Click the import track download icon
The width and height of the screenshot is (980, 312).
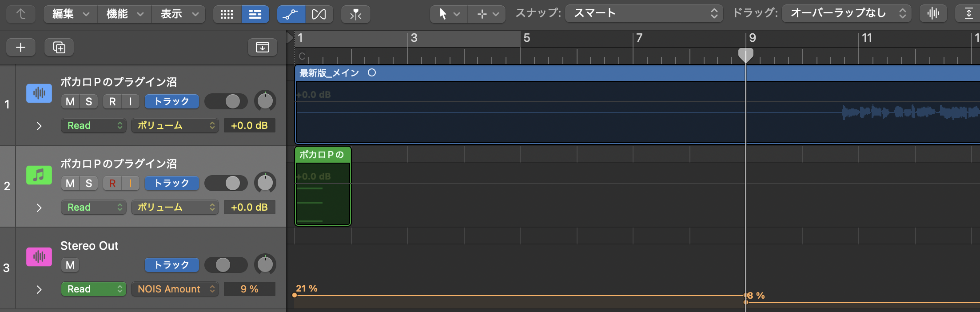263,47
